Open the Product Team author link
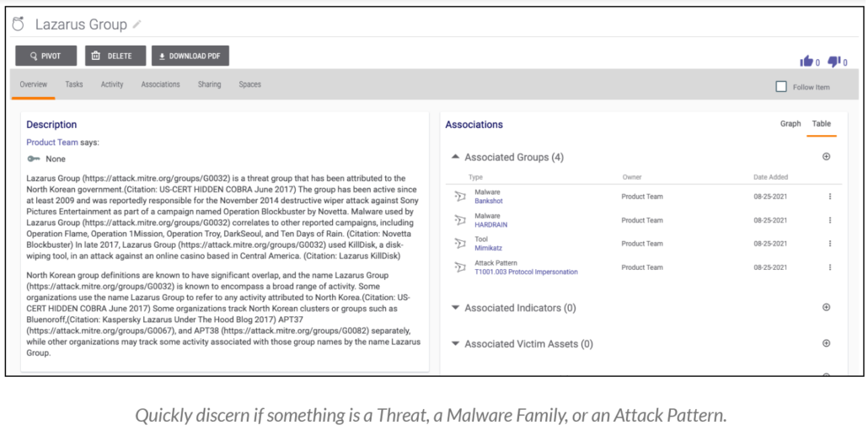The width and height of the screenshot is (868, 436). click(52, 143)
